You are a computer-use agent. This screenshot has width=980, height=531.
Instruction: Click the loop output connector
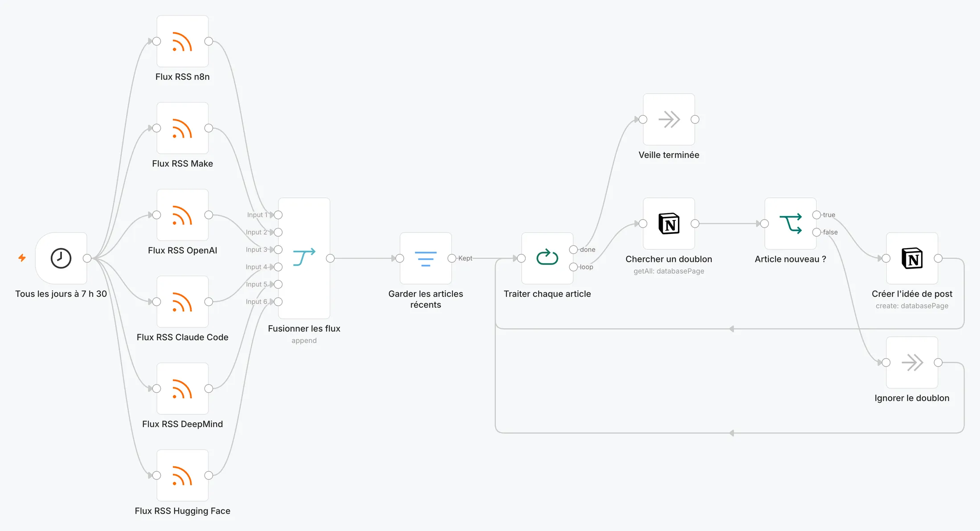pyautogui.click(x=573, y=267)
